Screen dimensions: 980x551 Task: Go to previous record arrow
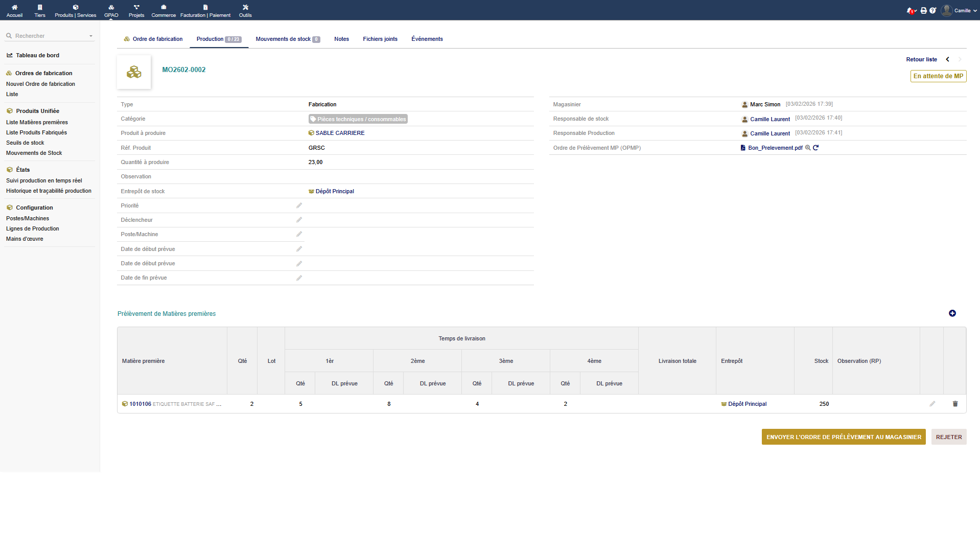pyautogui.click(x=947, y=59)
